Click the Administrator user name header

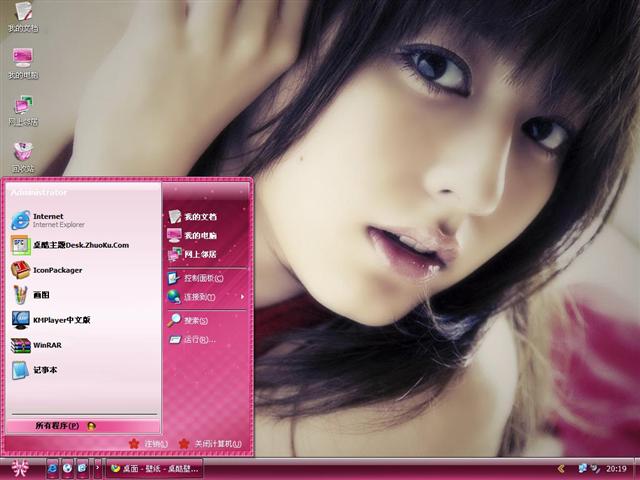(39, 192)
